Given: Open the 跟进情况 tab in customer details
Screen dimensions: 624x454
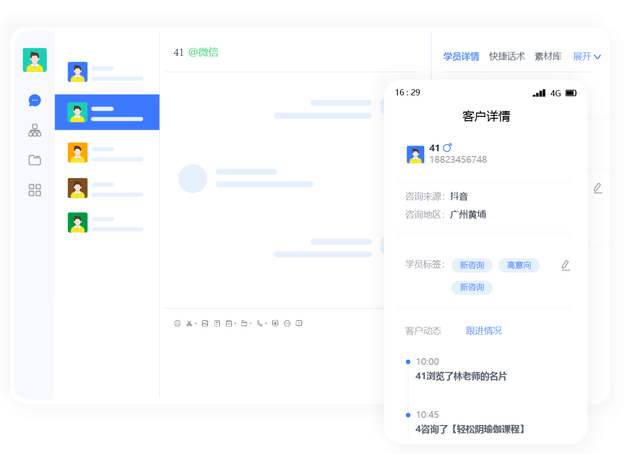Looking at the screenshot, I should 484,331.
